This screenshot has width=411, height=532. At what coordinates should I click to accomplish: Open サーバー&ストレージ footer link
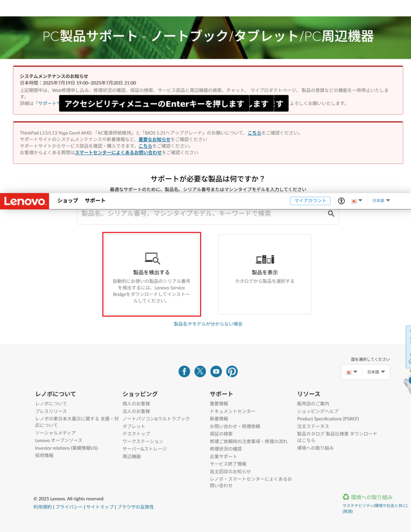pos(145,449)
